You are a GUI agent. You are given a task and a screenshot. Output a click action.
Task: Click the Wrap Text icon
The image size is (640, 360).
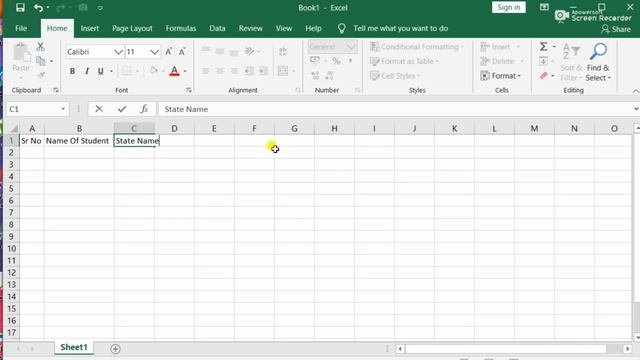[x=282, y=51]
